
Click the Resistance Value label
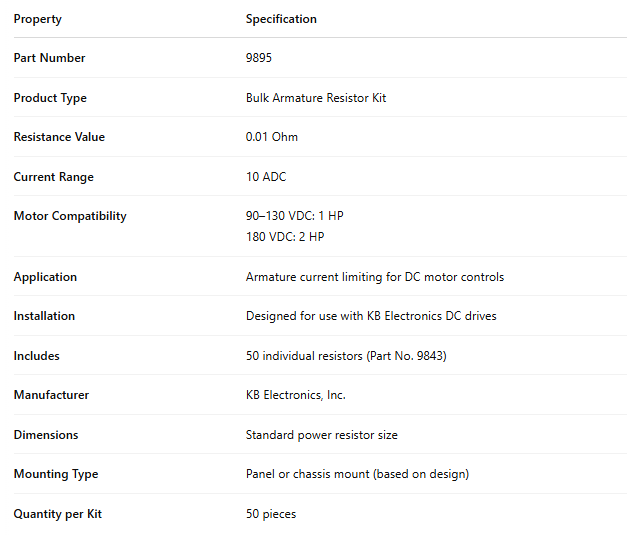[59, 137]
